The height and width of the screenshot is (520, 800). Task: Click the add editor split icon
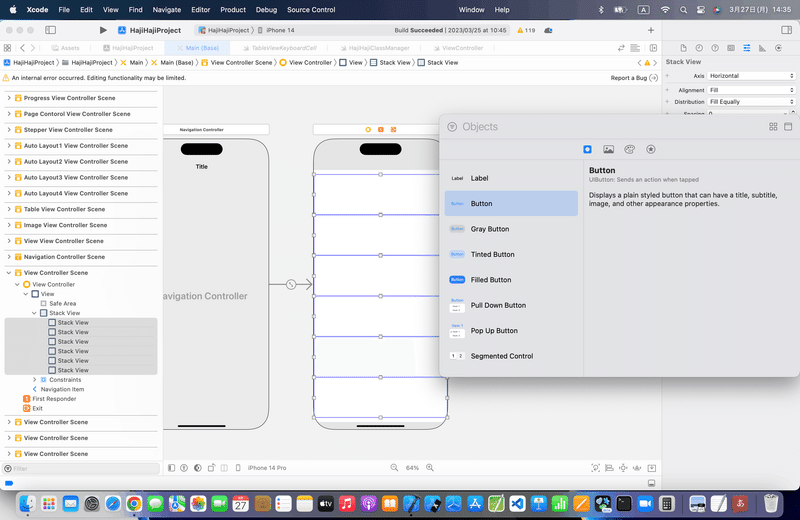653,48
